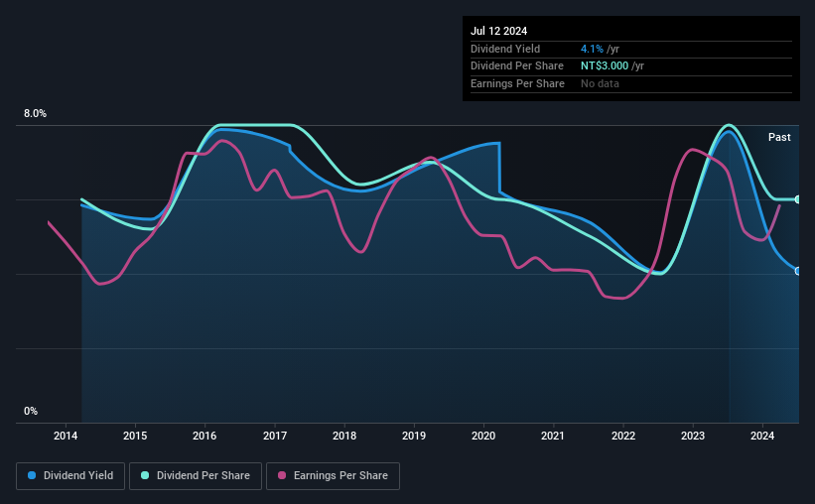Click the pink Earnings Per Share legend dot
This screenshot has width=815, height=504.
(x=282, y=475)
